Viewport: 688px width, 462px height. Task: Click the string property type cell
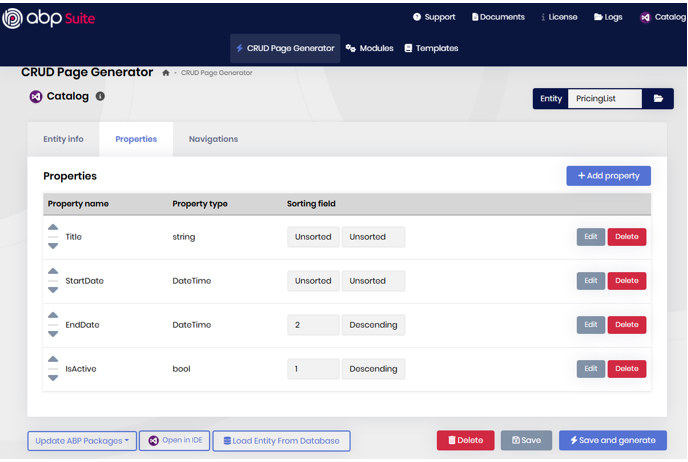pyautogui.click(x=183, y=237)
